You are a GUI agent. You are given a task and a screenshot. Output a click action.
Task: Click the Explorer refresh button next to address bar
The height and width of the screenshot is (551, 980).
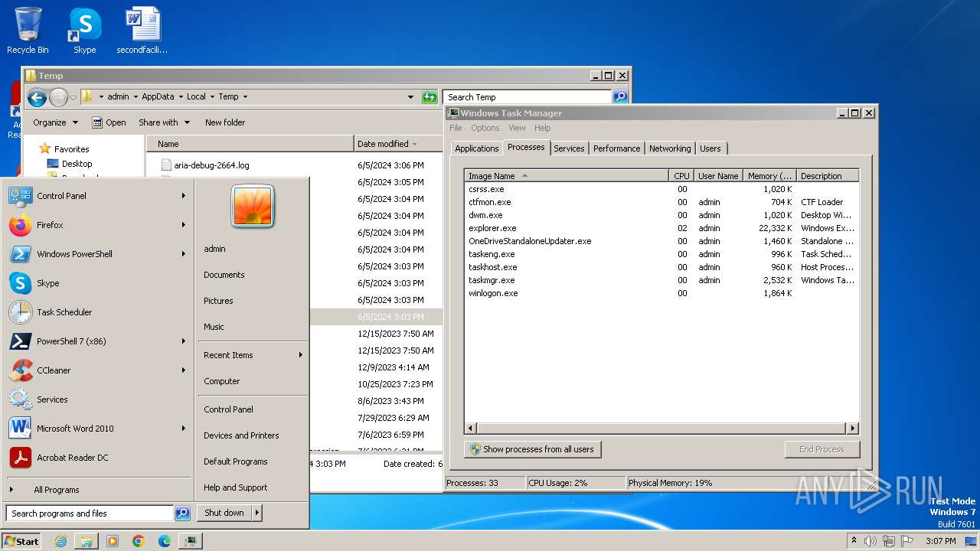click(430, 97)
